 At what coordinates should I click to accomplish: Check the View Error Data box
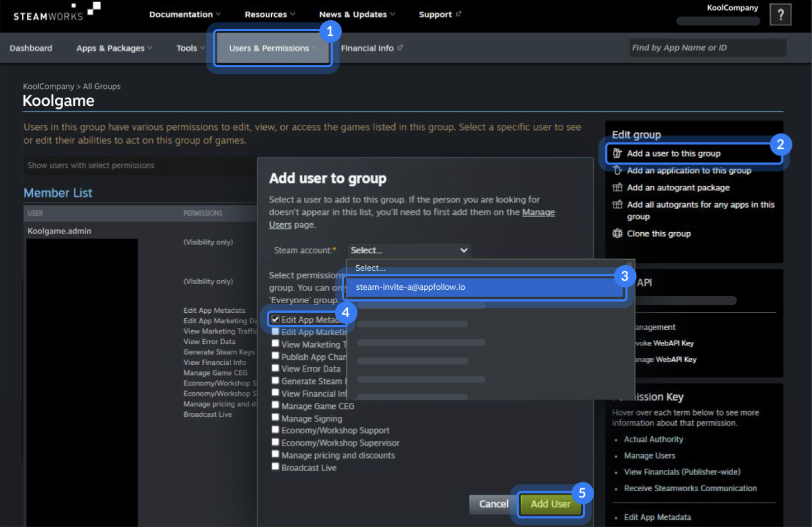point(275,368)
